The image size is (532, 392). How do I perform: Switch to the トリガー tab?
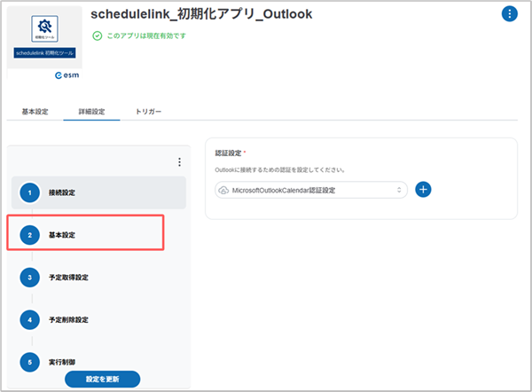tap(149, 112)
